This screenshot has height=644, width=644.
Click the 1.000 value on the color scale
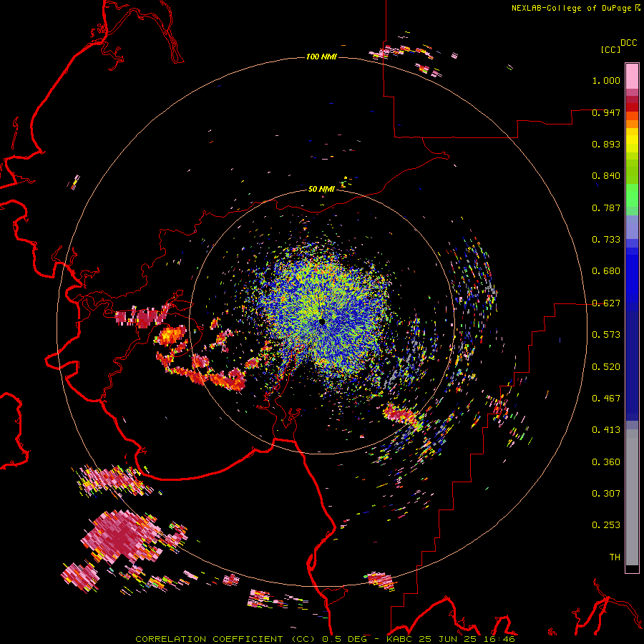[606, 80]
